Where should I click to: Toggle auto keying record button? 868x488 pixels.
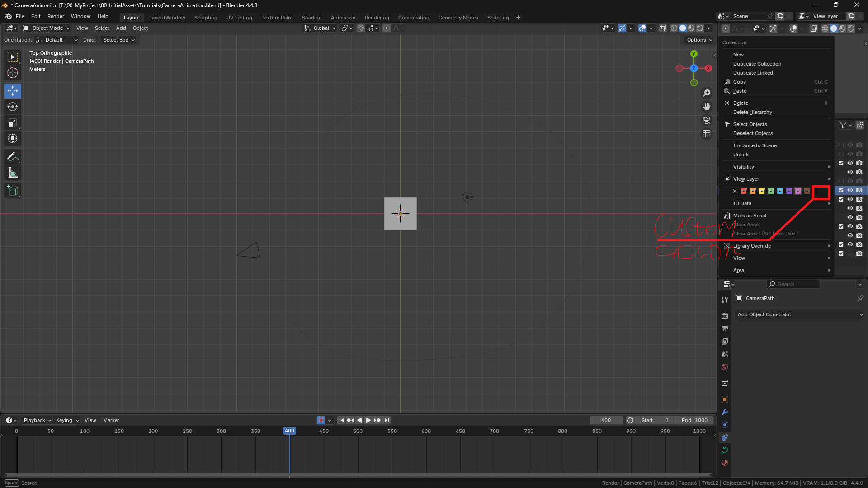(321, 420)
